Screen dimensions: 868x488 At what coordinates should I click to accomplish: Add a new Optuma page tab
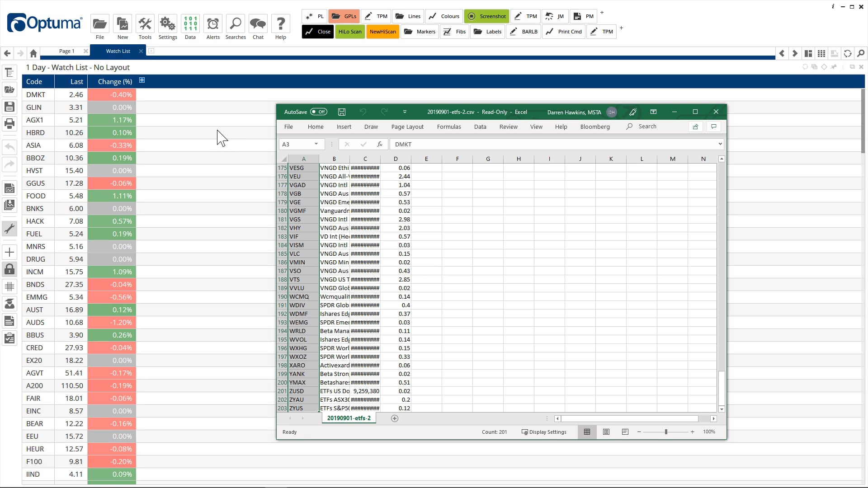pyautogui.click(x=151, y=51)
